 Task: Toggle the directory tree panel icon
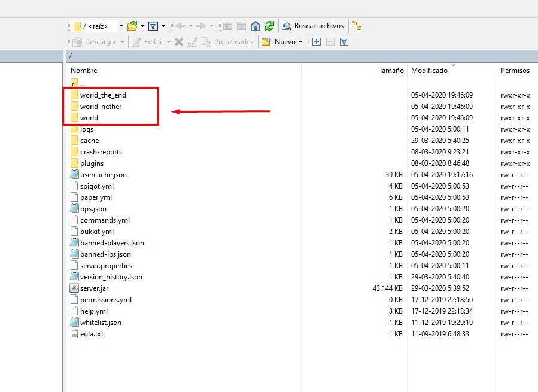357,26
